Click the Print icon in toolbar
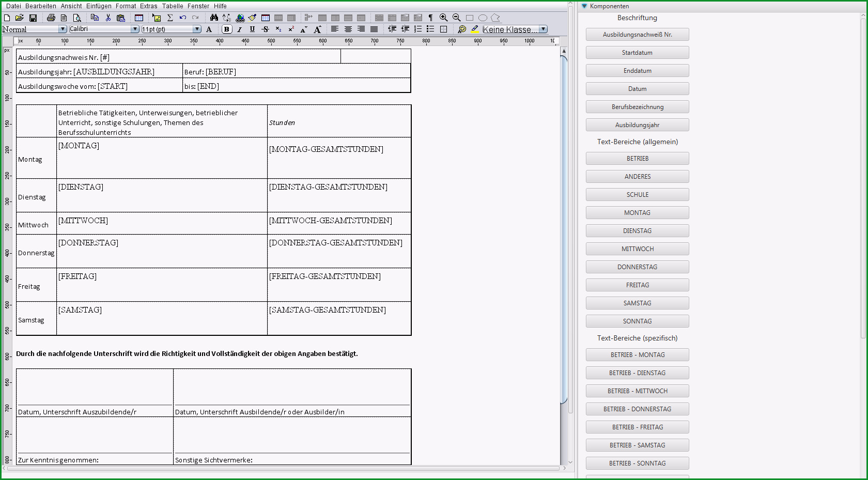This screenshot has width=868, height=480. [51, 18]
